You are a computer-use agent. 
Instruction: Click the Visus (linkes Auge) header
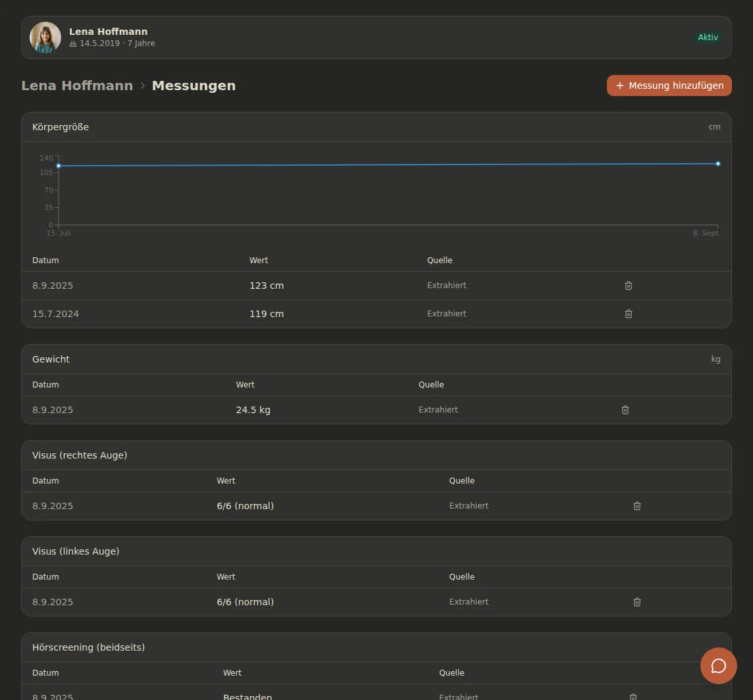[76, 551]
